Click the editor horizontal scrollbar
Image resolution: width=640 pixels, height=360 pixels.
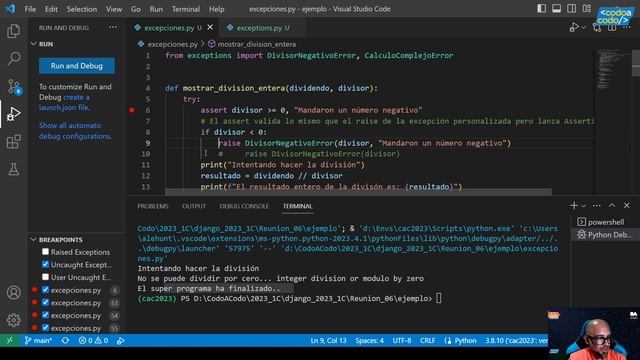click(358, 192)
